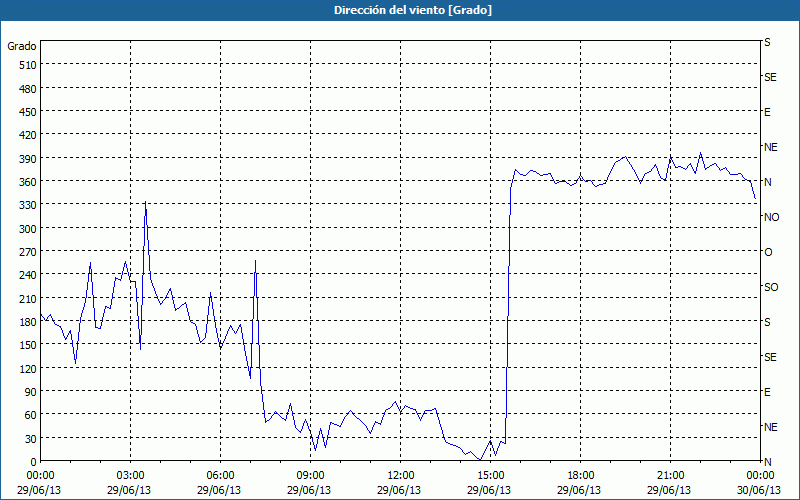Select the 120 tick label
Screen dimensions: 800x500
[x=29, y=368]
